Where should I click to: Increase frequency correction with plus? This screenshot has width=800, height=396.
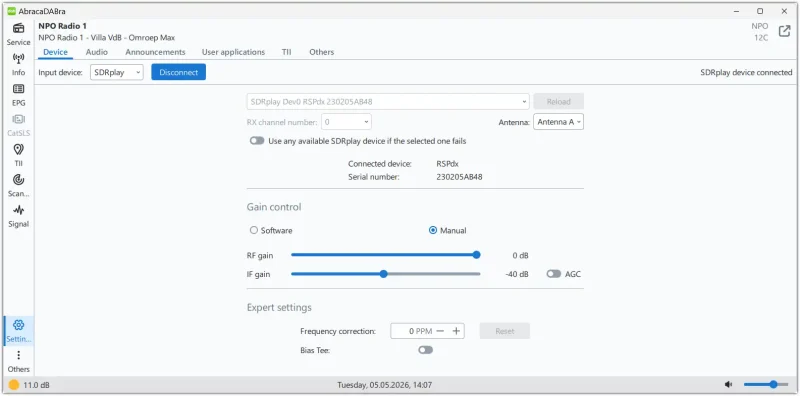point(456,331)
